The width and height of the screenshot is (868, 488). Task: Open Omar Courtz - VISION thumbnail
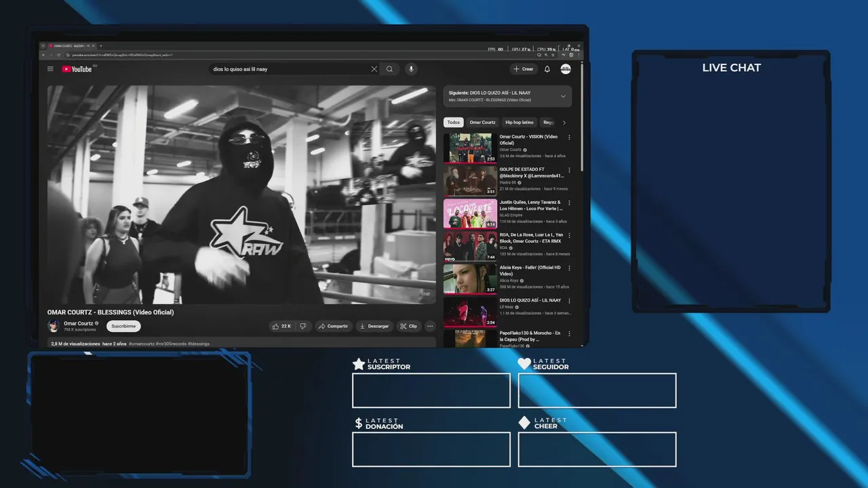coord(470,148)
